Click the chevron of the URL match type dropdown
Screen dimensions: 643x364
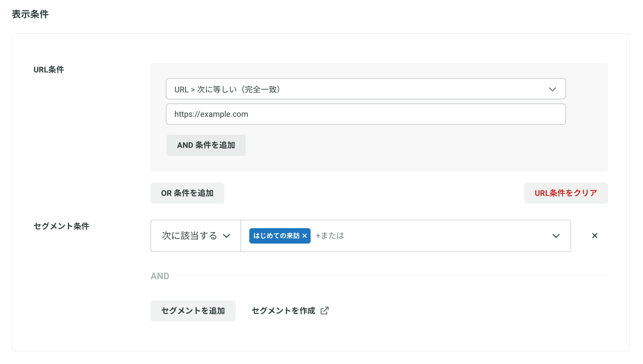552,89
